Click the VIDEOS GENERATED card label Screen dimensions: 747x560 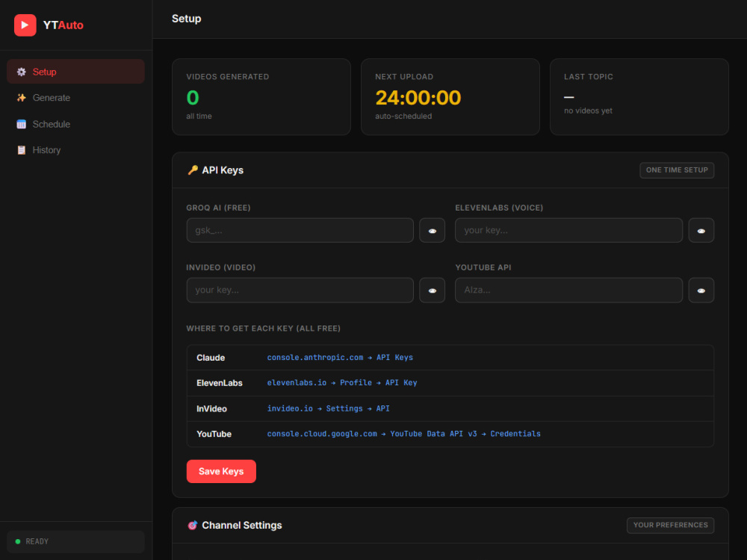tap(228, 77)
